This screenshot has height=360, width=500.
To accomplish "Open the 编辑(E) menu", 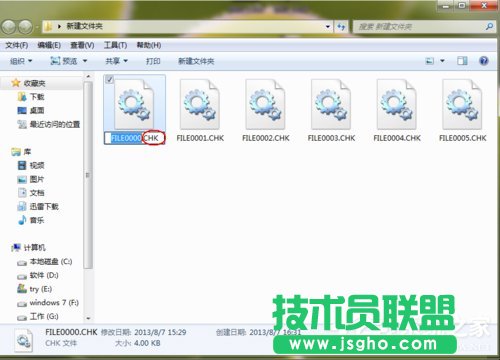I will click(x=49, y=45).
